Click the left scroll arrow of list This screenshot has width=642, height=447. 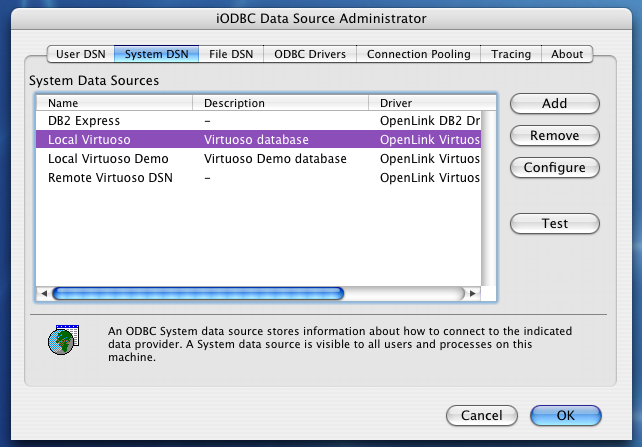tap(44, 293)
